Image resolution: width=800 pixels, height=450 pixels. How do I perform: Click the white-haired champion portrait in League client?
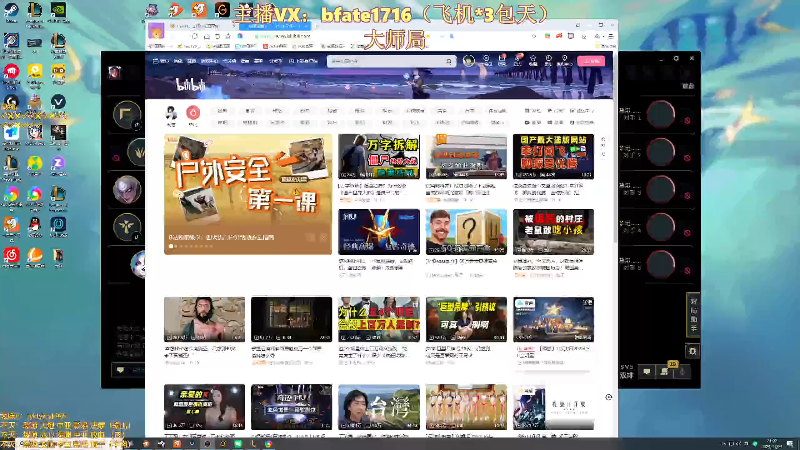coord(127,189)
